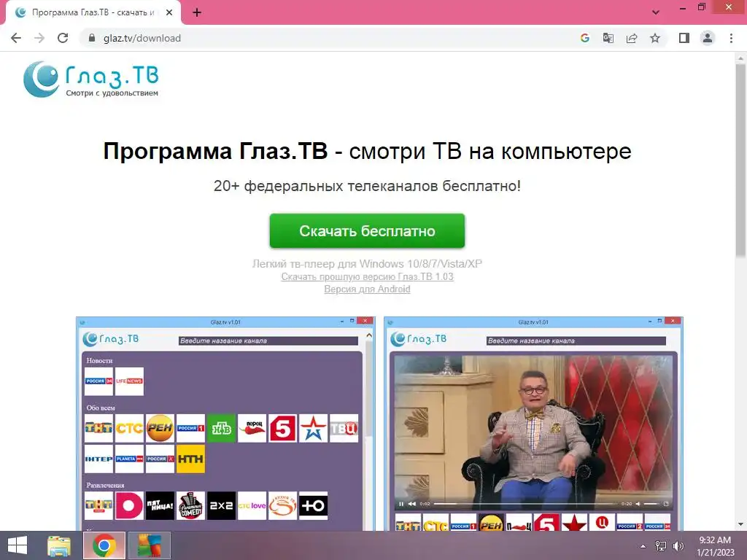Click the Пятница! channel logo

160,506
